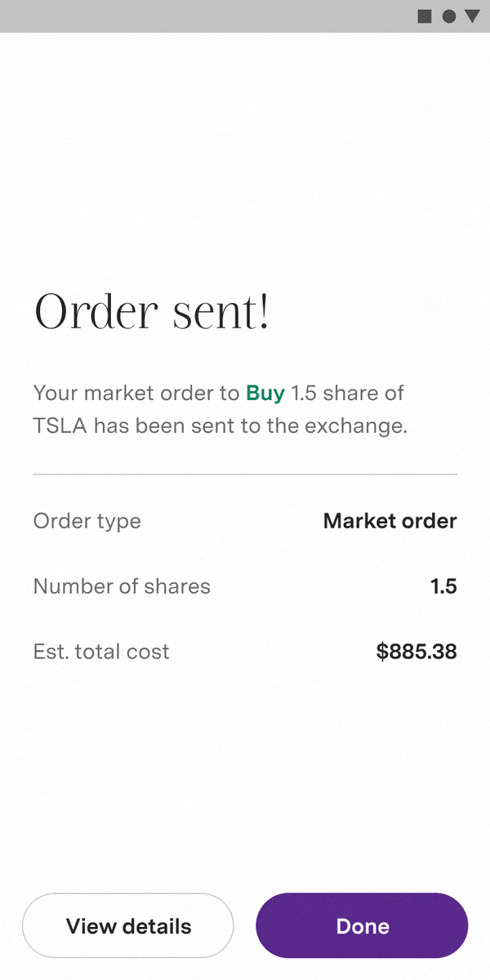Click empty left area of gray status bar
Screen dimensions: 490x980
pos(163,16)
